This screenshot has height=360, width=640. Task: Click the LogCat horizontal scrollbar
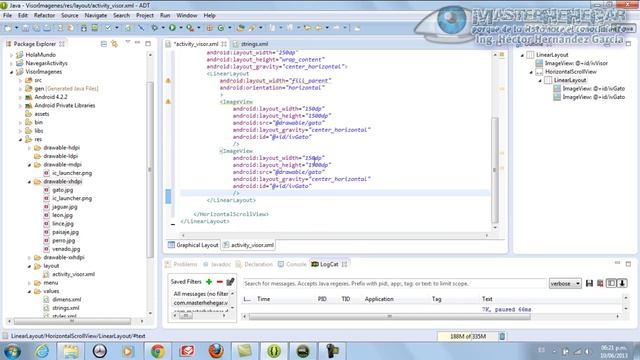(390, 316)
